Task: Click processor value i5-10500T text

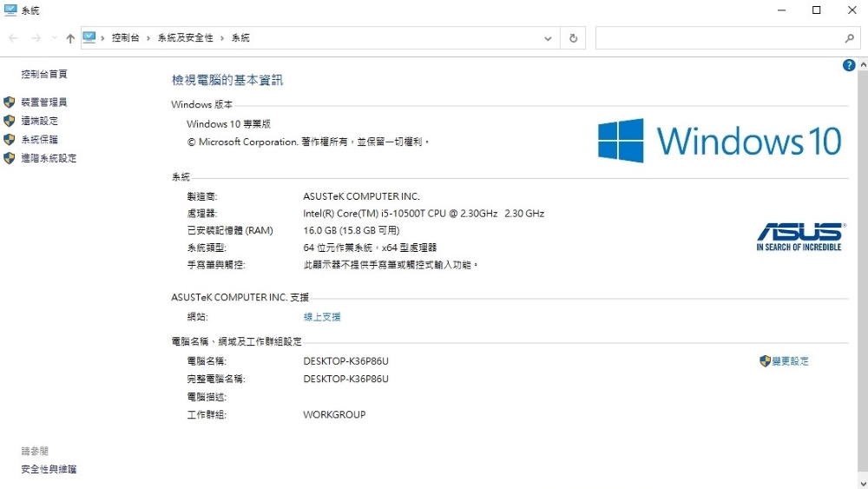Action: pos(424,213)
